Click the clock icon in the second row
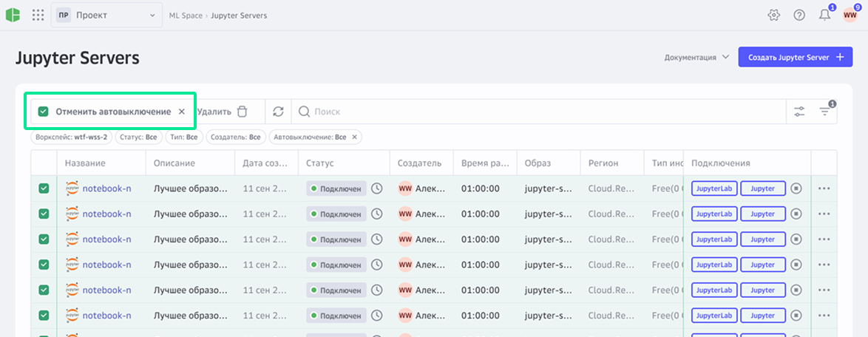This screenshot has height=337, width=868. 376,214
